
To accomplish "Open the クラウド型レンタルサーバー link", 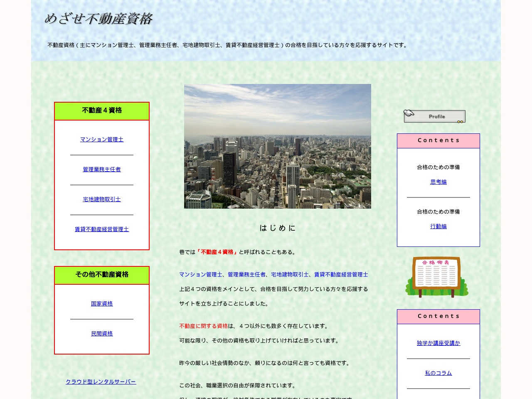I will click(x=101, y=382).
